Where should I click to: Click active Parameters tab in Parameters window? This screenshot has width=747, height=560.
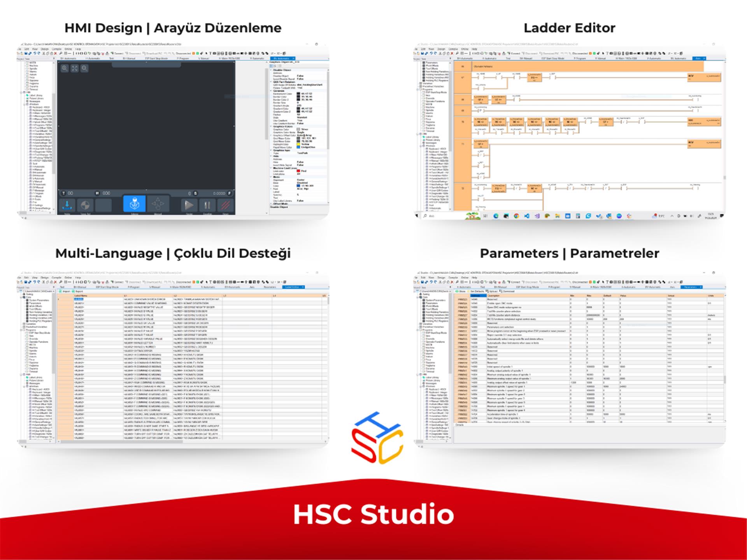(691, 287)
